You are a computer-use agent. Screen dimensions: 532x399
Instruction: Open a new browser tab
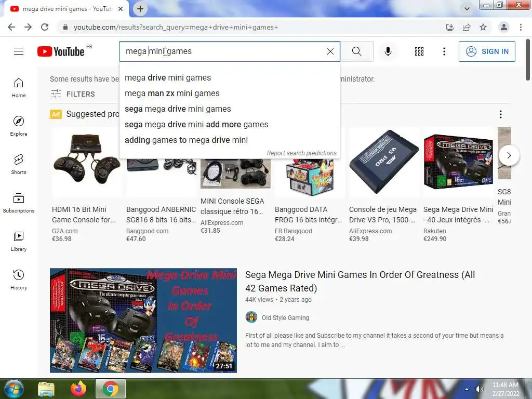pyautogui.click(x=140, y=9)
